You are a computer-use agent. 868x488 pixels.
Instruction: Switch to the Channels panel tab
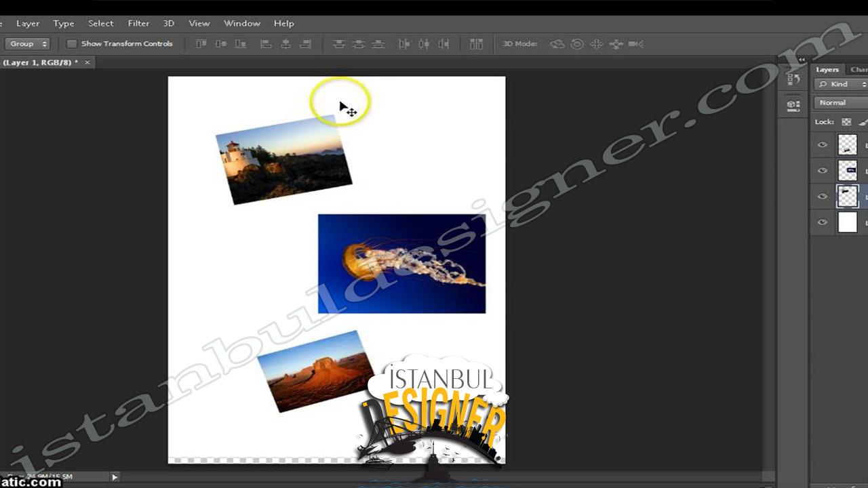click(x=859, y=69)
